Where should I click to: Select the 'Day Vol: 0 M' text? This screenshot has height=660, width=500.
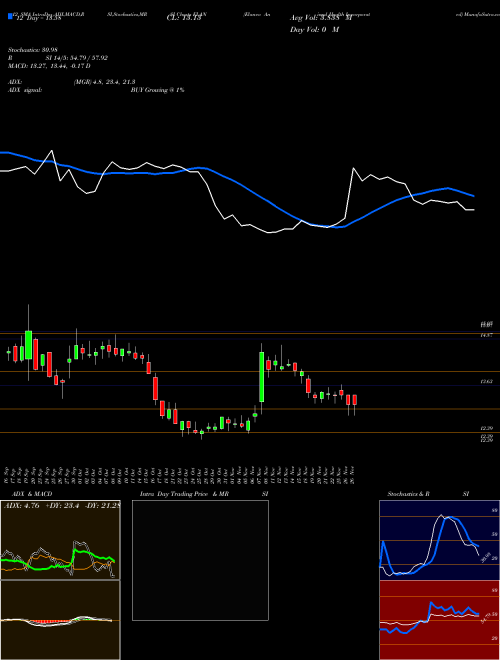click(314, 29)
